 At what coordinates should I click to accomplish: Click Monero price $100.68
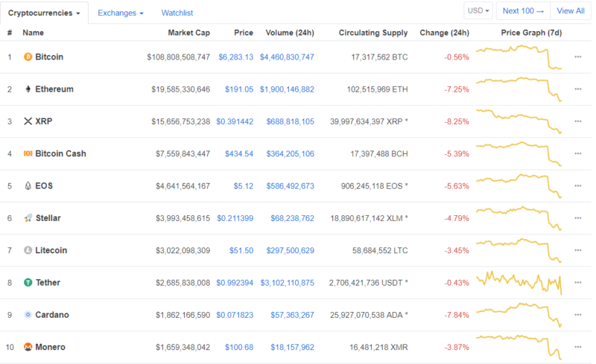click(239, 347)
